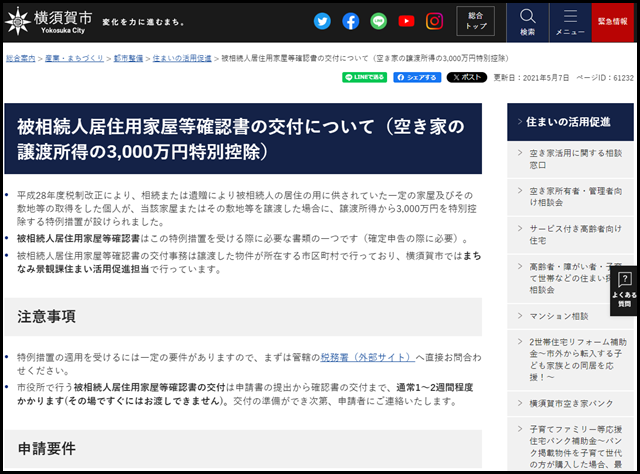The image size is (640, 474).
Task: Click chevron beside 横須賀市空き家バンク
Action: click(520, 403)
